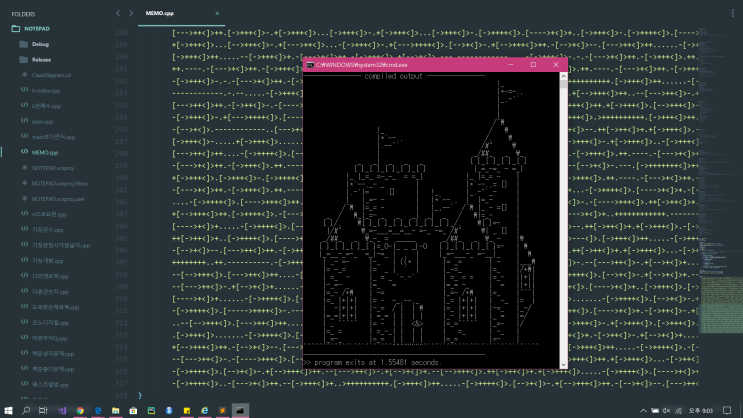Close the MEMO.cpp tab
Viewport: 743px width, 418px height.
(217, 13)
